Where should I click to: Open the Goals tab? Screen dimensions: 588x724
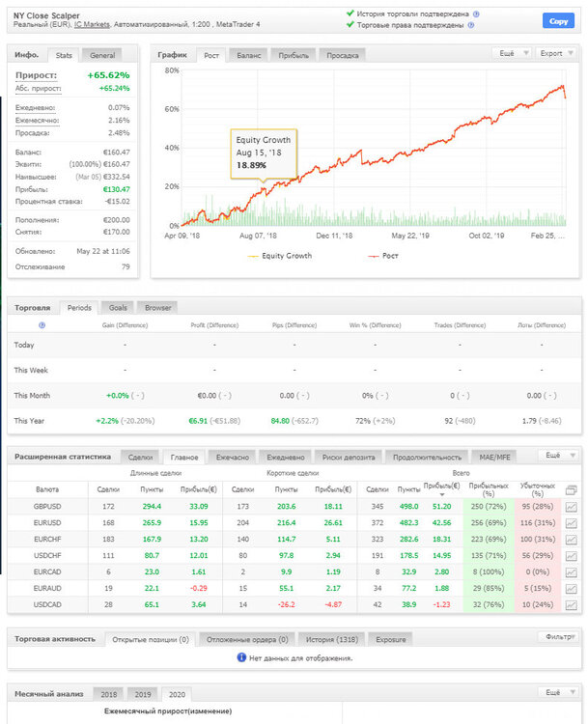118,308
